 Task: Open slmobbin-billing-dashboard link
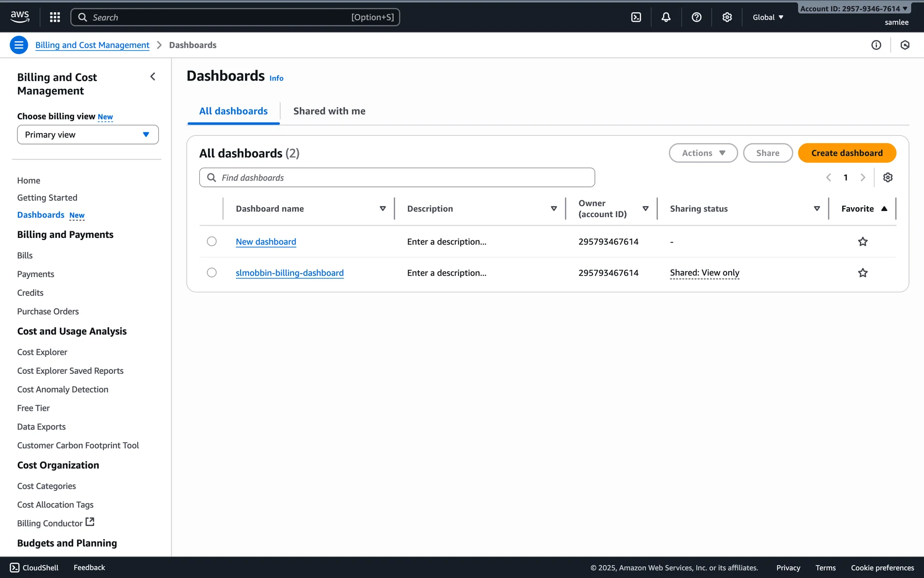pyautogui.click(x=290, y=273)
